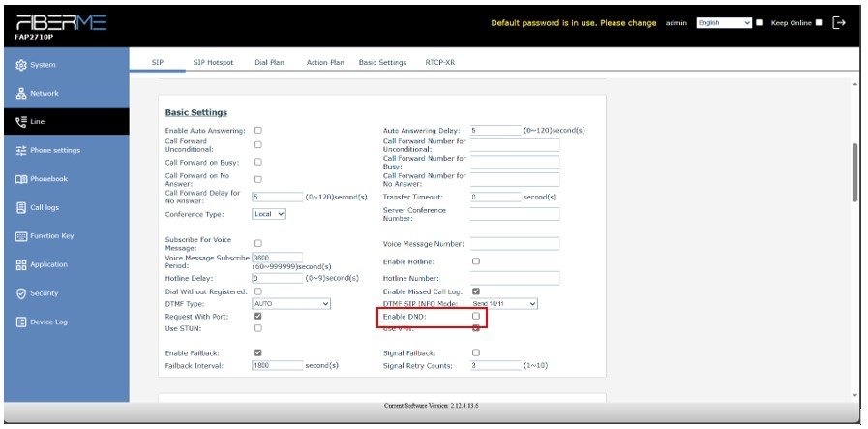Click Call Forward Number for Busy field
868x429 pixels.
[515, 163]
